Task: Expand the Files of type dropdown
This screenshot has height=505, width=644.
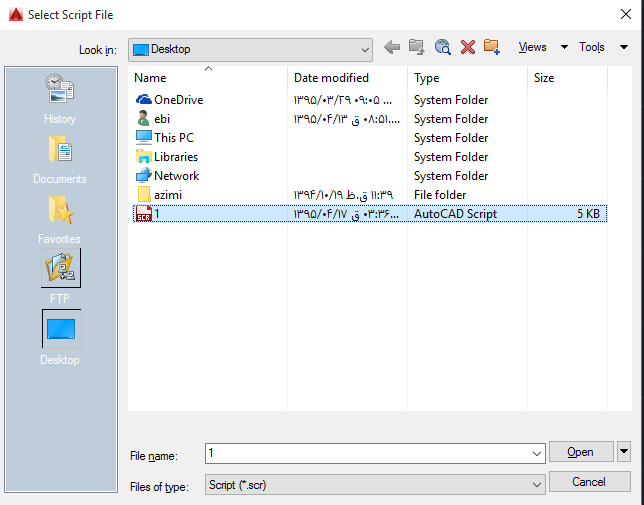Action: click(x=536, y=485)
